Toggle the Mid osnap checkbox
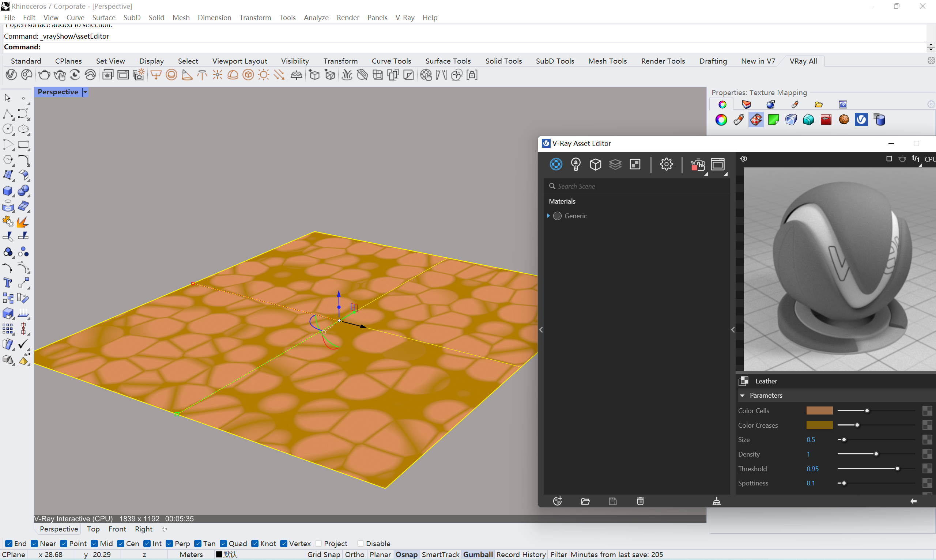This screenshot has width=936, height=560. pos(94,544)
